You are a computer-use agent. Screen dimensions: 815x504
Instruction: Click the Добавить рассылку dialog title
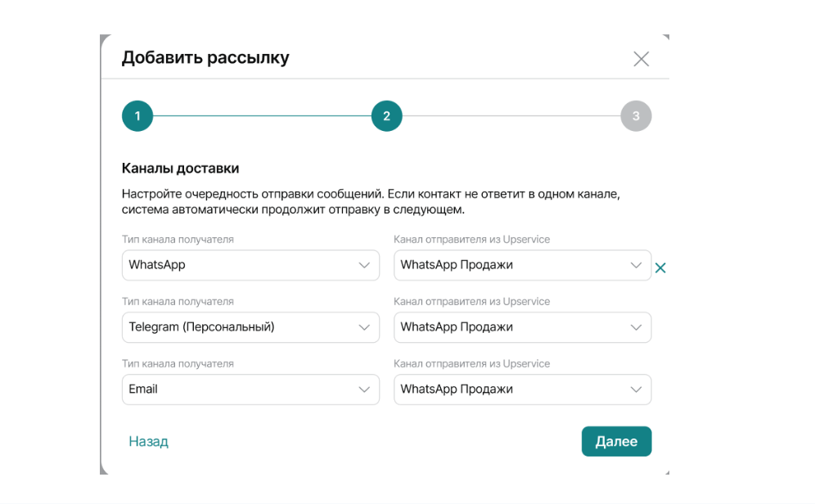[x=205, y=58]
